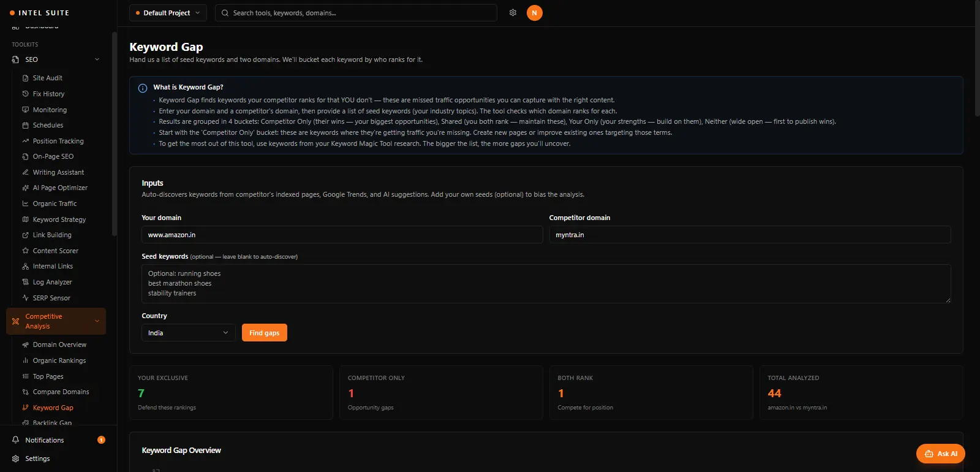
Task: Click the Intel Suite logo
Action: coord(40,13)
